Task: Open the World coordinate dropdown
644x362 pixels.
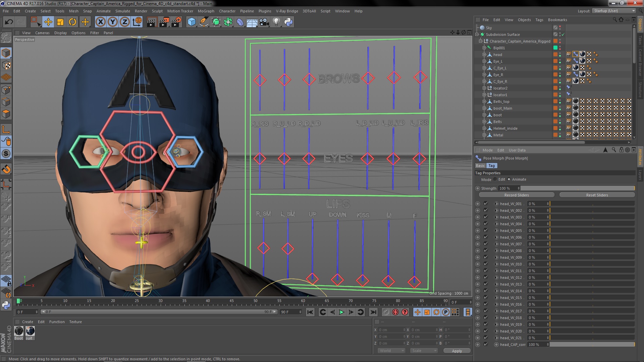Action: pos(391,351)
